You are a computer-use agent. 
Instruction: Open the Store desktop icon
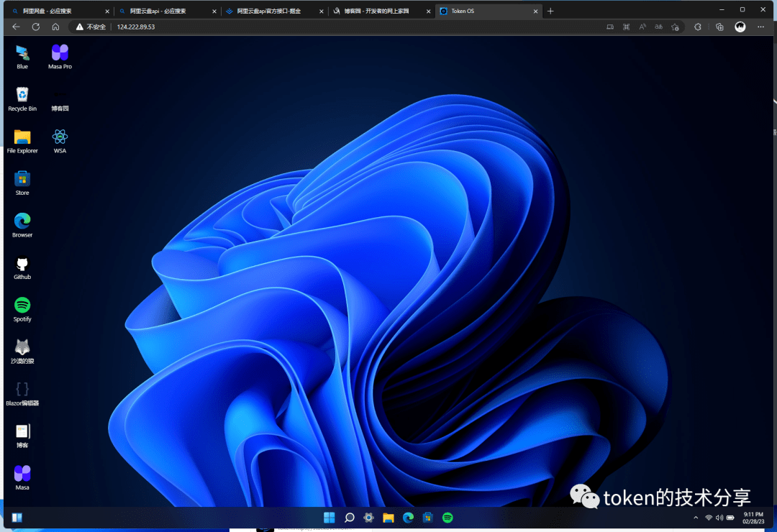22,179
